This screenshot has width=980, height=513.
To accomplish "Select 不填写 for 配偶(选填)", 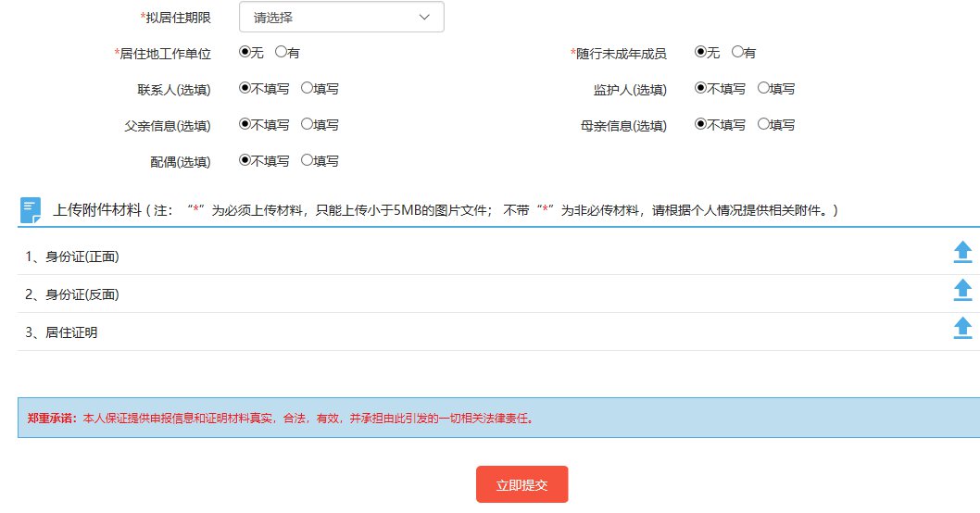I will pos(245,161).
